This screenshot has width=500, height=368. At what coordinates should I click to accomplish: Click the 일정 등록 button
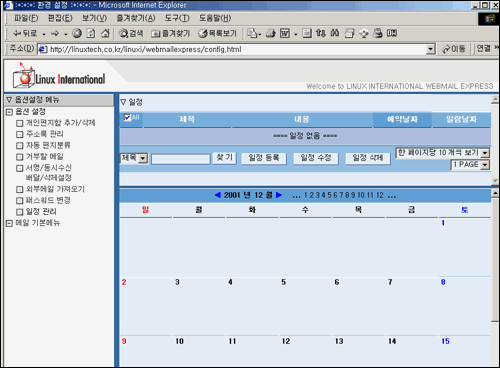264,158
